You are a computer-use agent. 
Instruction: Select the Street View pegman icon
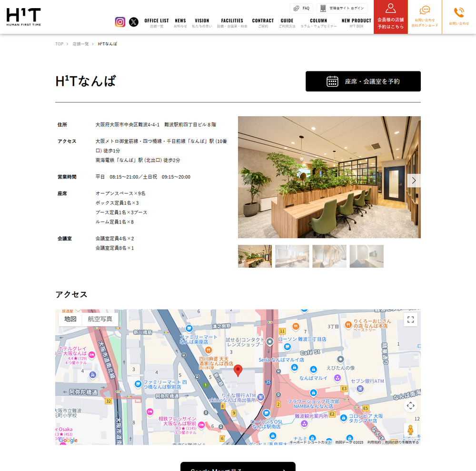coord(410,430)
